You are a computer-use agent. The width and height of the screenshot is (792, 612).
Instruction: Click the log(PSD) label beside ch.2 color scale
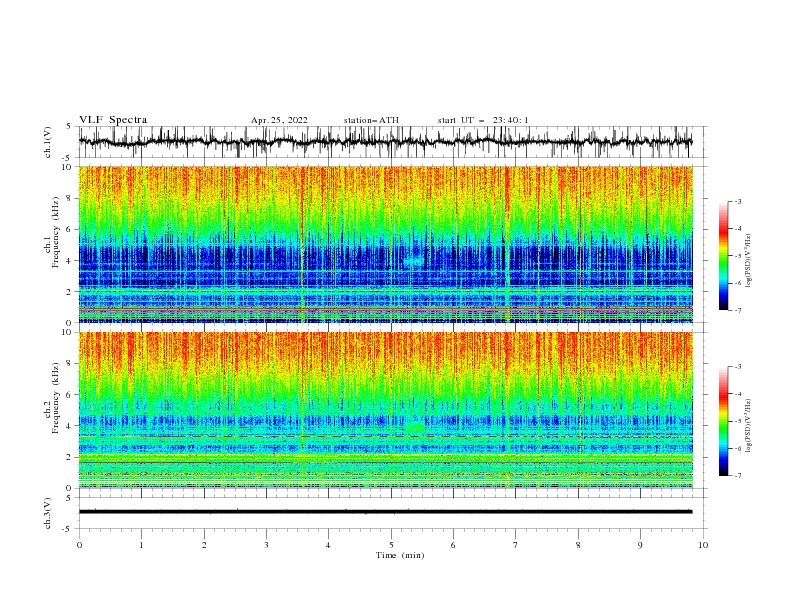749,426
